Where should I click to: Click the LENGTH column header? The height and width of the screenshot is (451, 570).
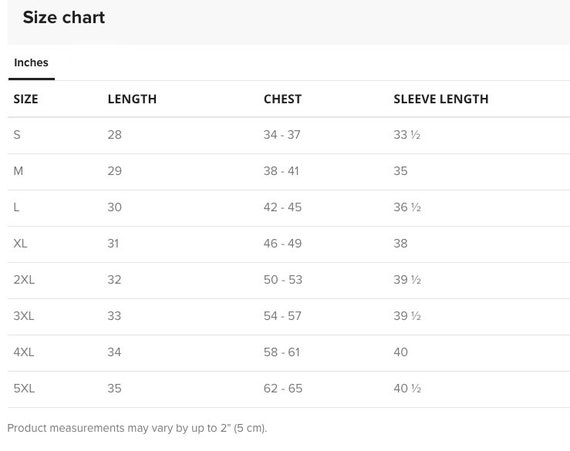point(132,99)
